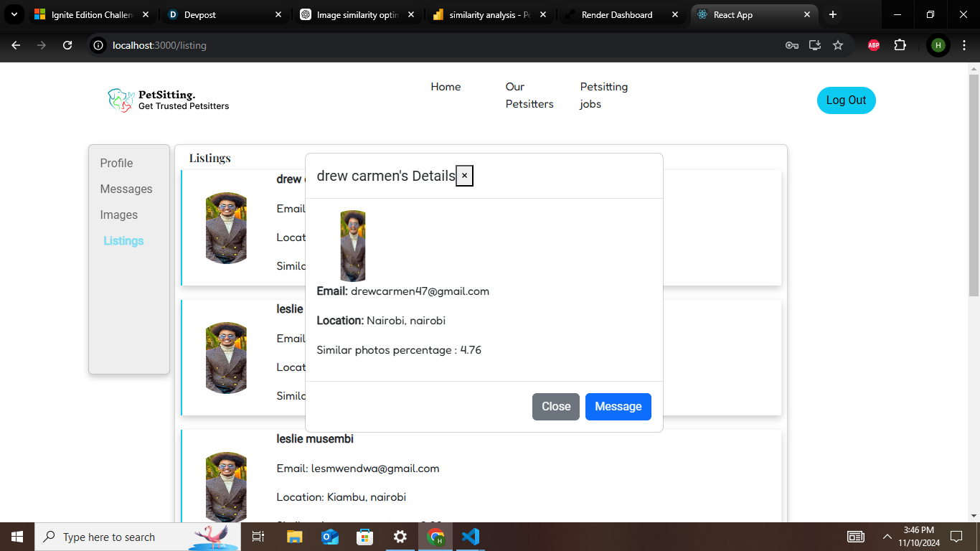Viewport: 980px width, 551px height.
Task: Click the taskbar search box
Action: click(x=138, y=537)
